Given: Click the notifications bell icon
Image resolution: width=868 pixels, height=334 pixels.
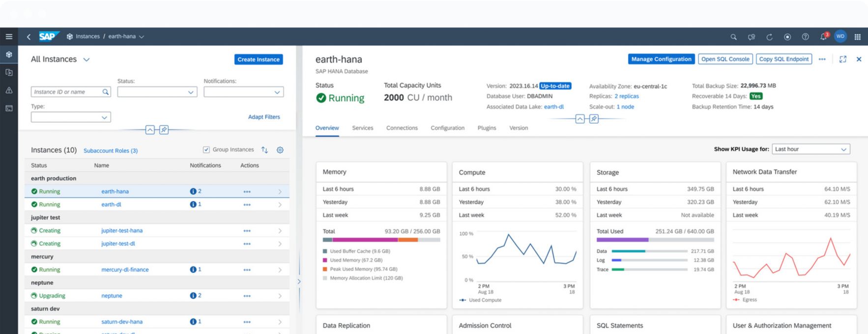Looking at the screenshot, I should click(823, 37).
